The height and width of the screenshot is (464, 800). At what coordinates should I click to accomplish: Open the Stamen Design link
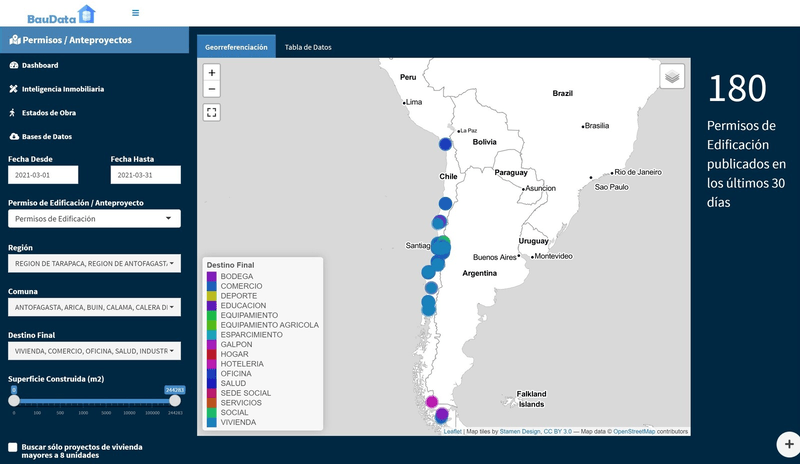[x=519, y=431]
